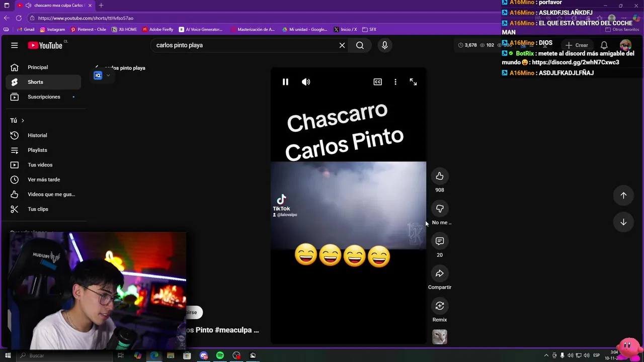Image resolution: width=644 pixels, height=362 pixels.
Task: Open the YouTube hamburger guide menu
Action: click(15, 45)
